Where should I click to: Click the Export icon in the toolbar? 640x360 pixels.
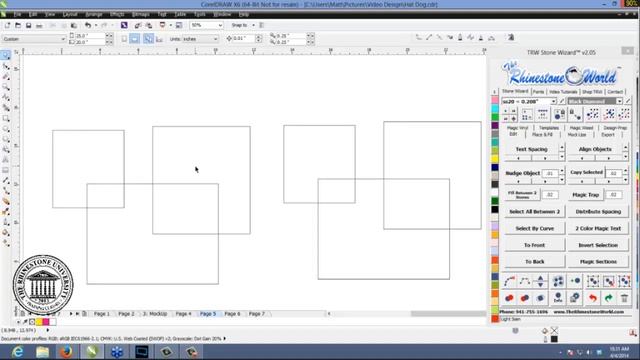coord(149,25)
